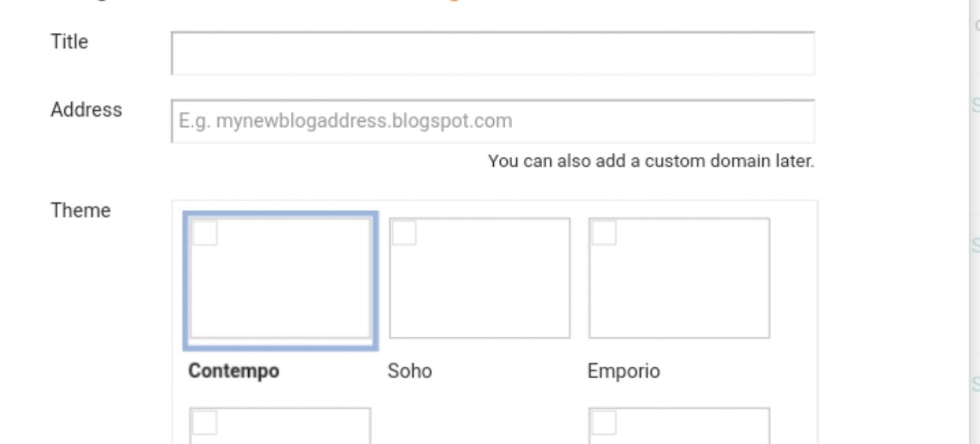The image size is (980, 444).
Task: Choose the partially visible theme under Contempo
Action: click(x=280, y=426)
